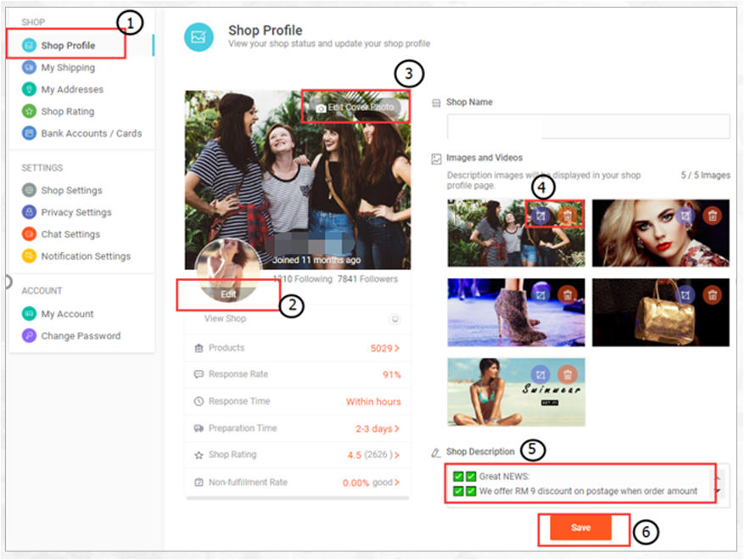Viewport: 744px width, 560px height.
Task: Open Notification Settings
Action: point(86,256)
